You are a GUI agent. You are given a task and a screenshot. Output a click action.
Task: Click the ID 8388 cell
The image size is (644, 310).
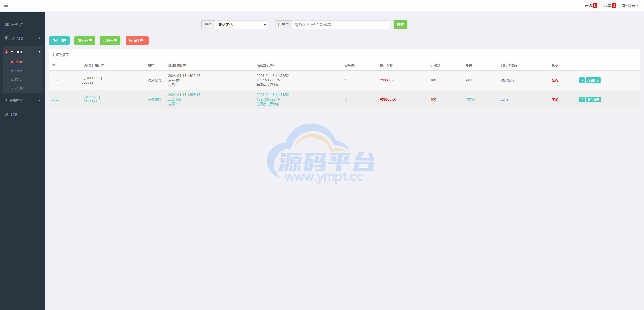(55, 99)
